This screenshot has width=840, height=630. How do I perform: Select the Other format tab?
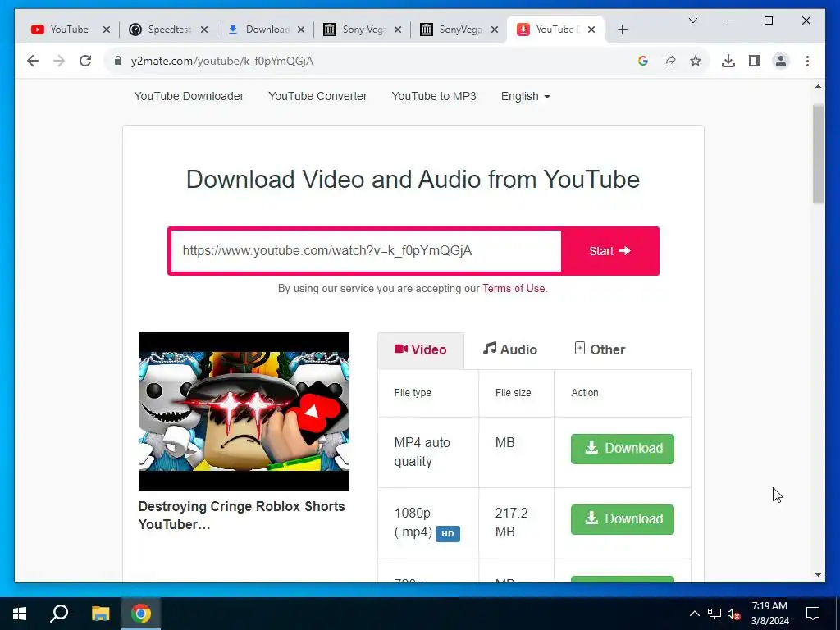click(600, 349)
